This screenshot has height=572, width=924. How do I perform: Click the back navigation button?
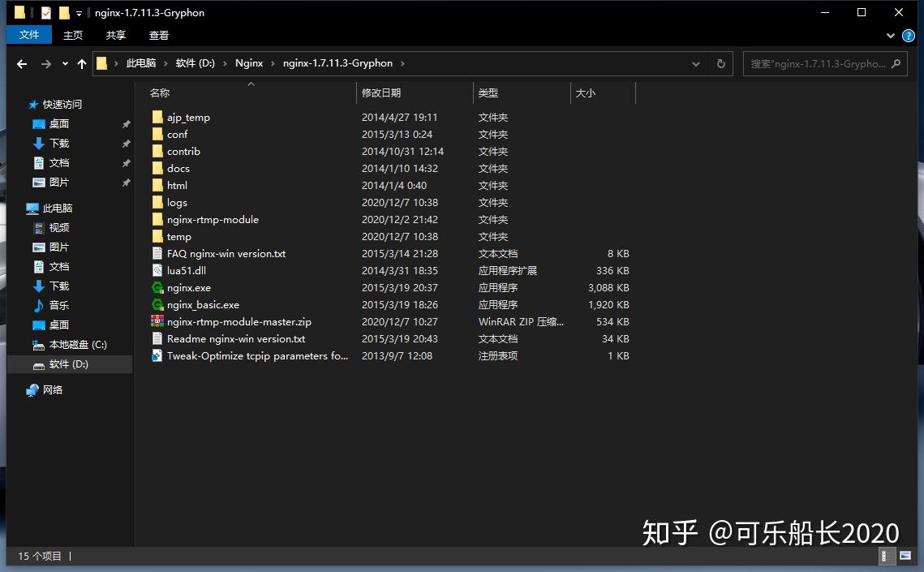point(21,63)
